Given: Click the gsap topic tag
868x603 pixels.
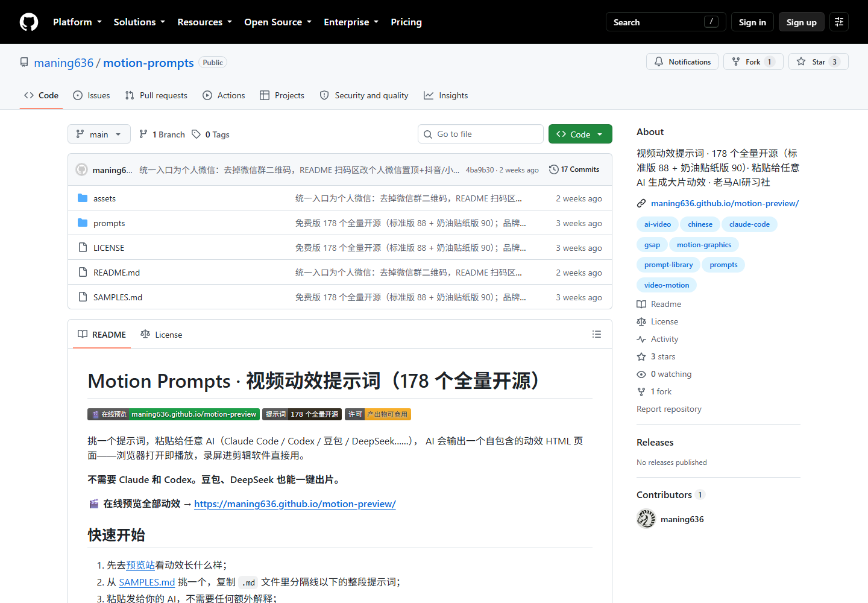Looking at the screenshot, I should click(652, 245).
